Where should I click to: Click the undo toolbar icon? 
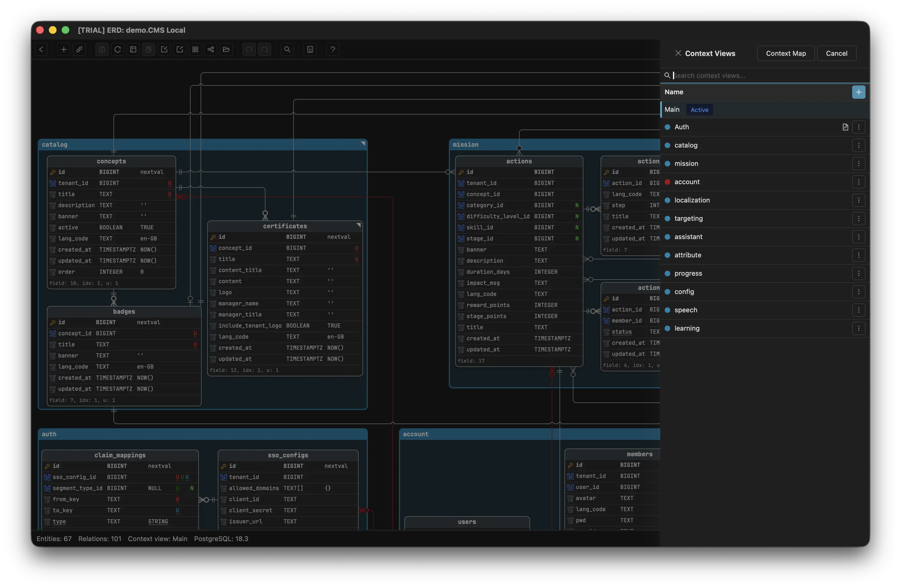coord(249,49)
